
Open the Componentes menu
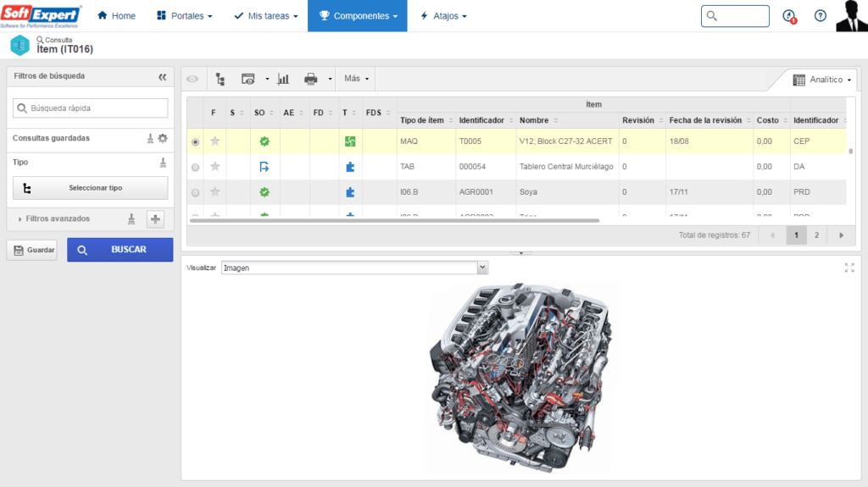pyautogui.click(x=357, y=16)
